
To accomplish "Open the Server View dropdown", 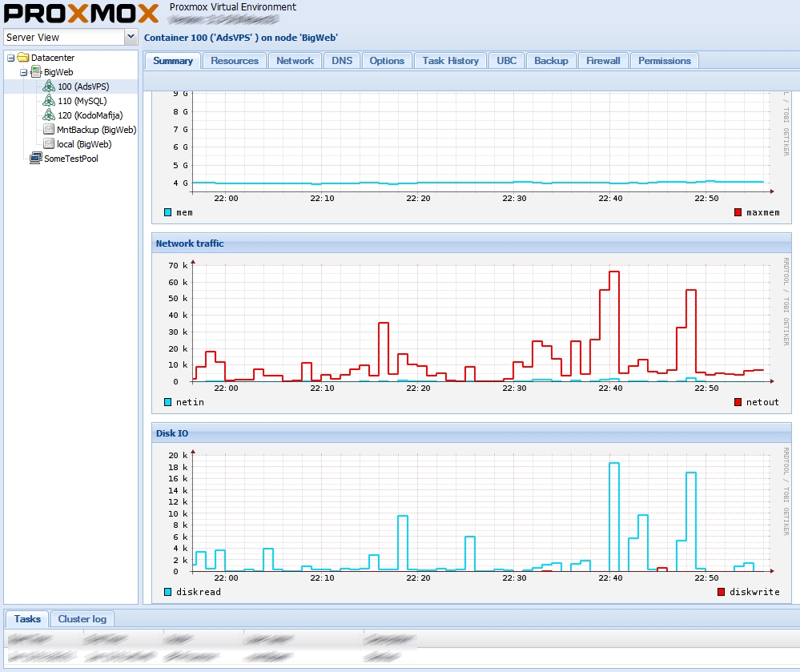I will tap(131, 37).
